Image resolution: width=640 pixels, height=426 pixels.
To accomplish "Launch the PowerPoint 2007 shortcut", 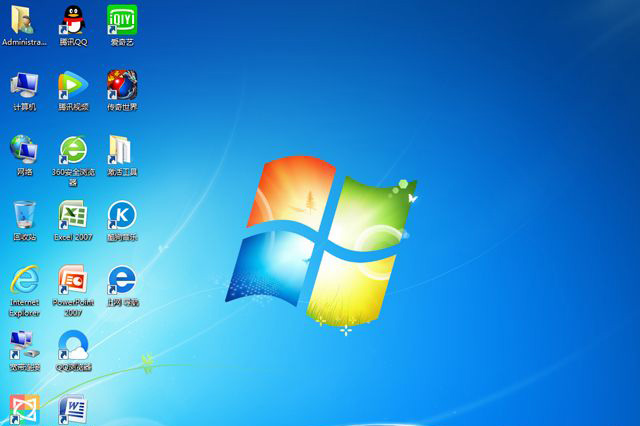I will [x=73, y=280].
